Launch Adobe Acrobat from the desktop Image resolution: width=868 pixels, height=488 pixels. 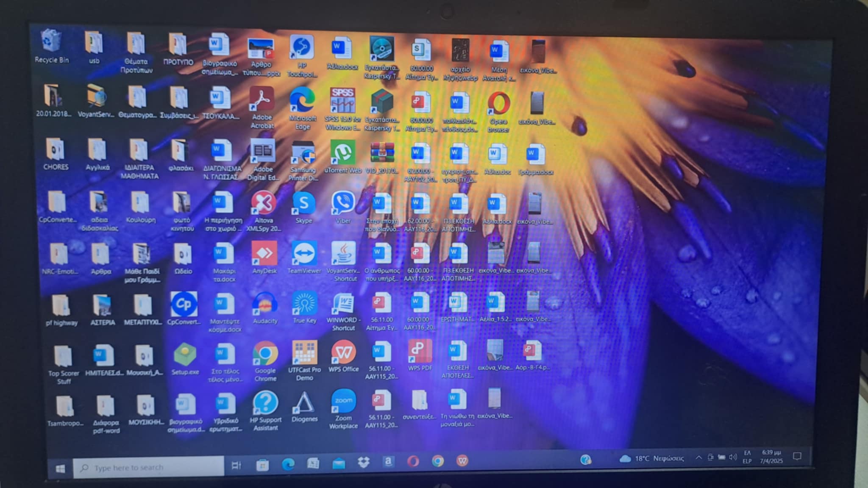point(262,108)
